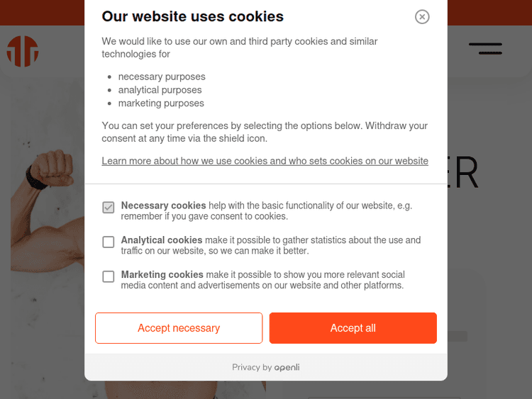Click the orange site logo
Screen dimensions: 532x399
tap(23, 51)
